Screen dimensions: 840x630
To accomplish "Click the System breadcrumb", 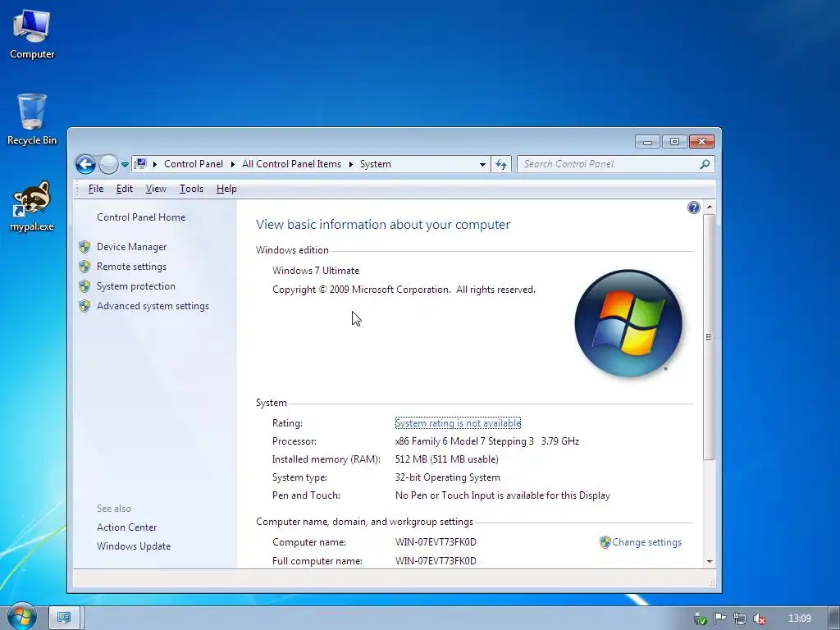I will (375, 164).
